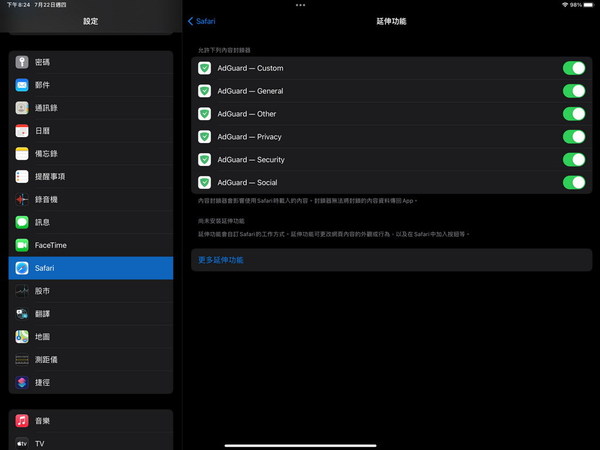Open 更多延伸功能 link
Screen dimensions: 600x450
[221, 260]
